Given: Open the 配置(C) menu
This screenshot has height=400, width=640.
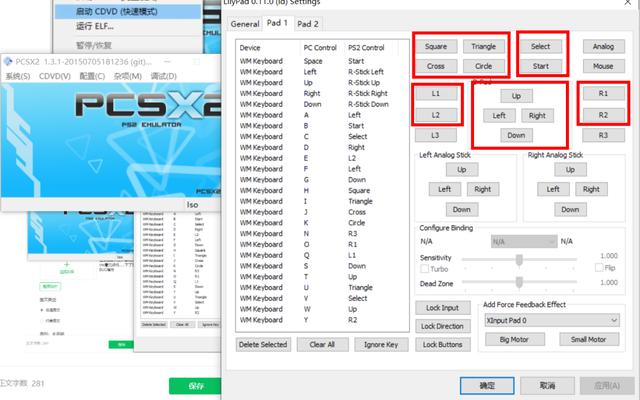Looking at the screenshot, I should [x=93, y=77].
